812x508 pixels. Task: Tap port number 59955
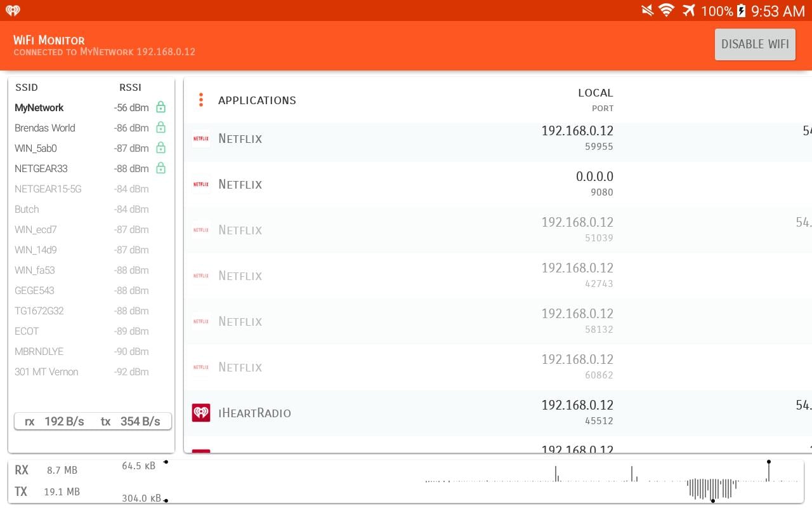(599, 147)
